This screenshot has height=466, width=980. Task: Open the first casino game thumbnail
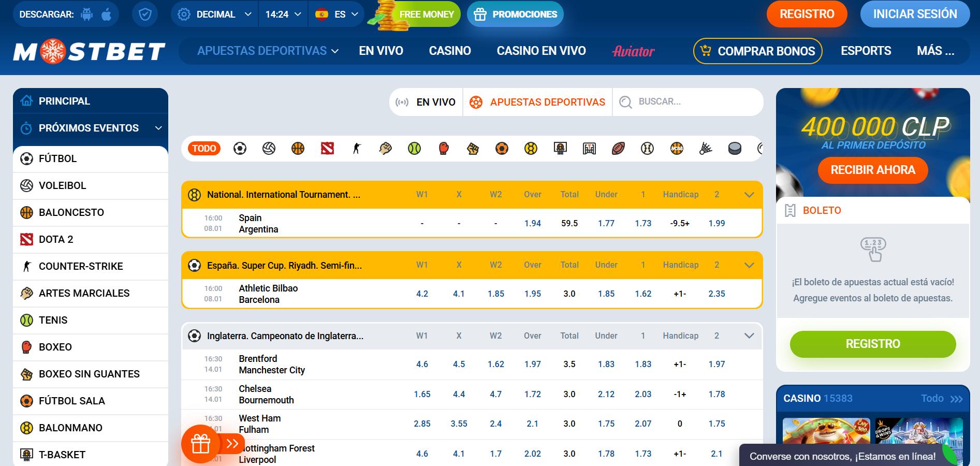(826, 431)
